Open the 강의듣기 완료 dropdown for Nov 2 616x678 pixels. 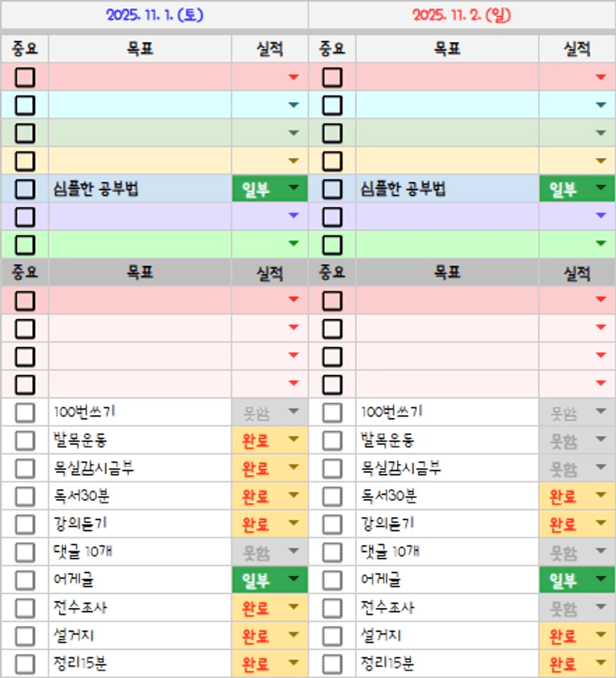pos(600,525)
